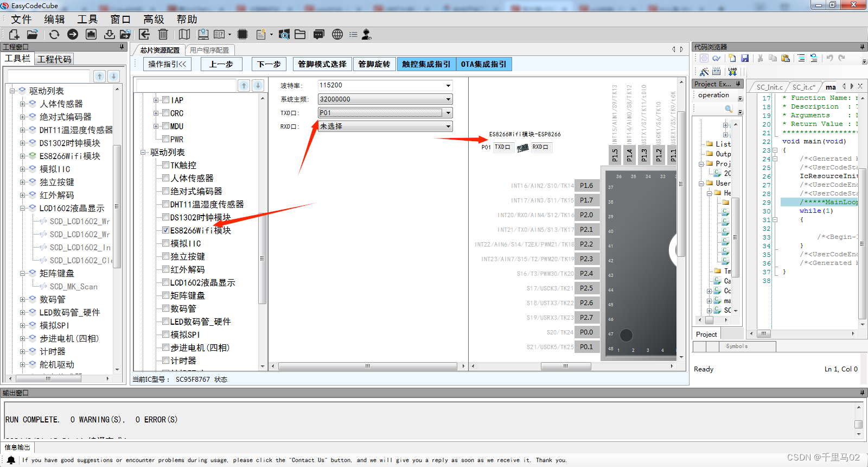Viewport: 868px width, 467px height.
Task: Check the 矩阵键盘 checkbox
Action: pos(166,295)
